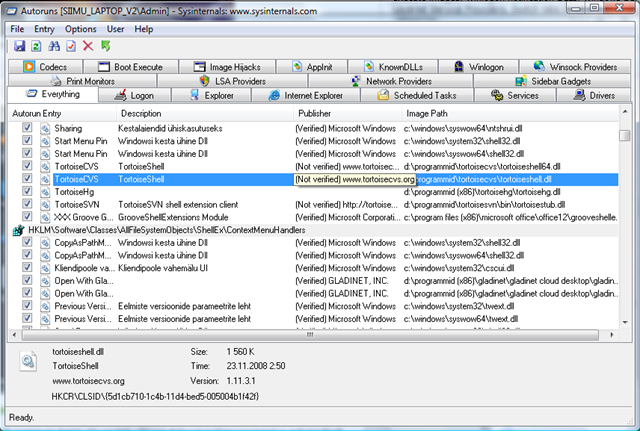Screen dimensions: 640x431
Task: Click the file icon on the Sharing row
Action: [x=44, y=129]
